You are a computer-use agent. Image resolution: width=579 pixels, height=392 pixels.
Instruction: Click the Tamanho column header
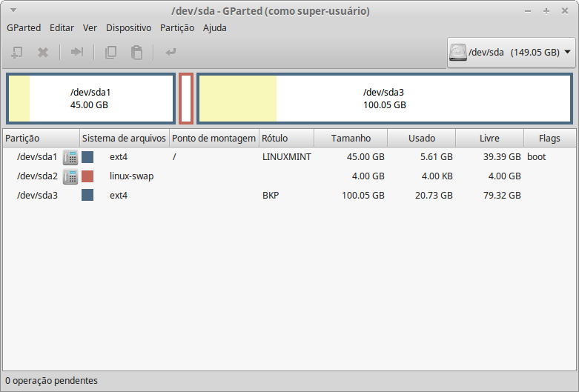[351, 139]
